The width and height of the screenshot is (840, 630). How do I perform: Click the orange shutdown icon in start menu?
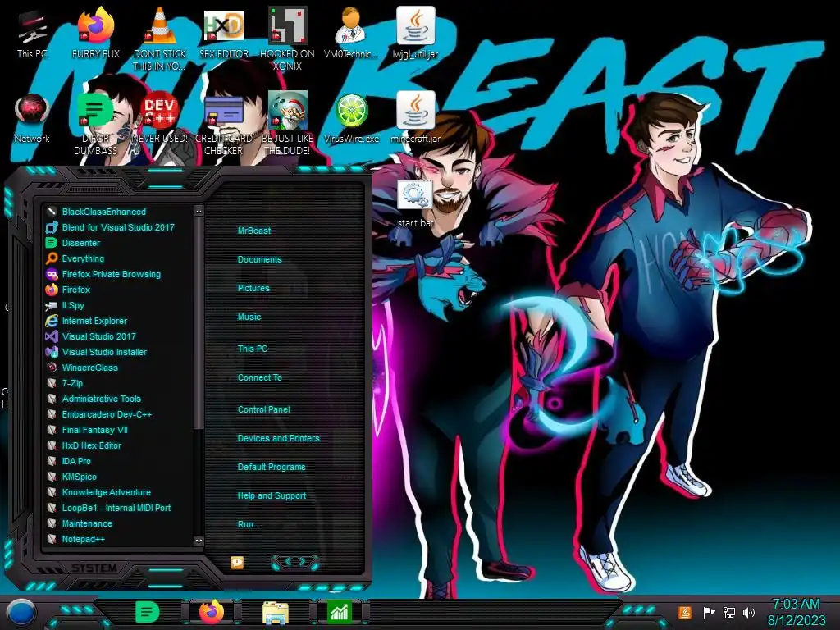pos(237,562)
